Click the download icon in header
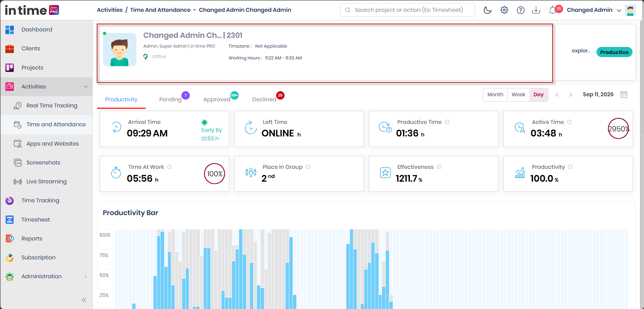Screen dimensions: 644x309 [536, 10]
